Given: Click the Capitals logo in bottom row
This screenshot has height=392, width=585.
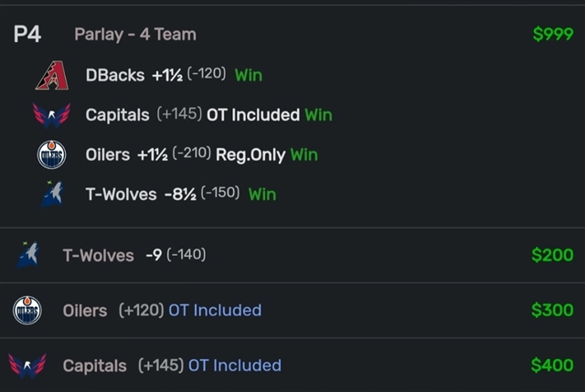Looking at the screenshot, I should pos(27,366).
